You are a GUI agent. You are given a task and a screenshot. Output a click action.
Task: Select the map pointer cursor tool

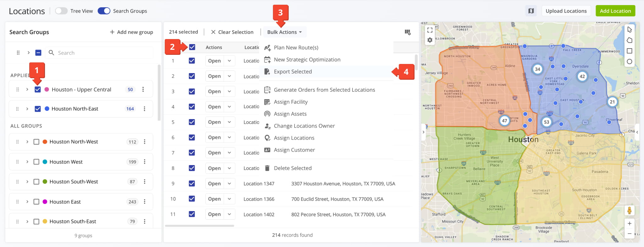coord(630,30)
